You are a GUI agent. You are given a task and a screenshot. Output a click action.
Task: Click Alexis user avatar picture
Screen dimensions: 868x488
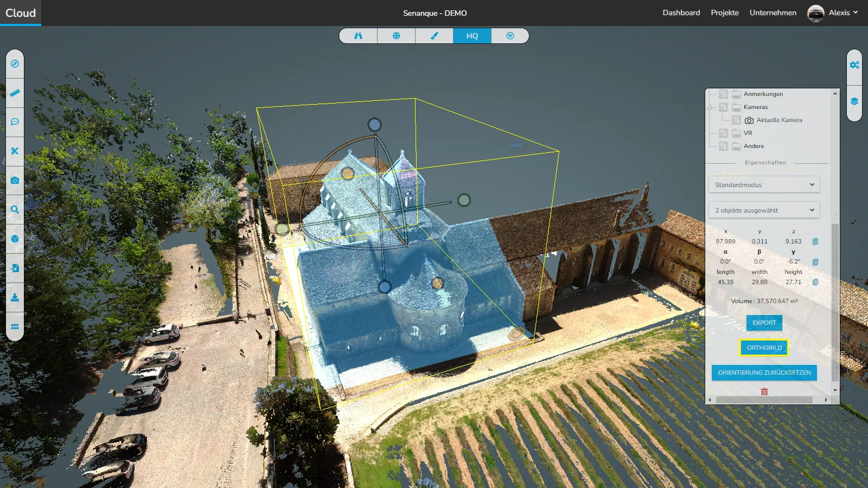[816, 13]
